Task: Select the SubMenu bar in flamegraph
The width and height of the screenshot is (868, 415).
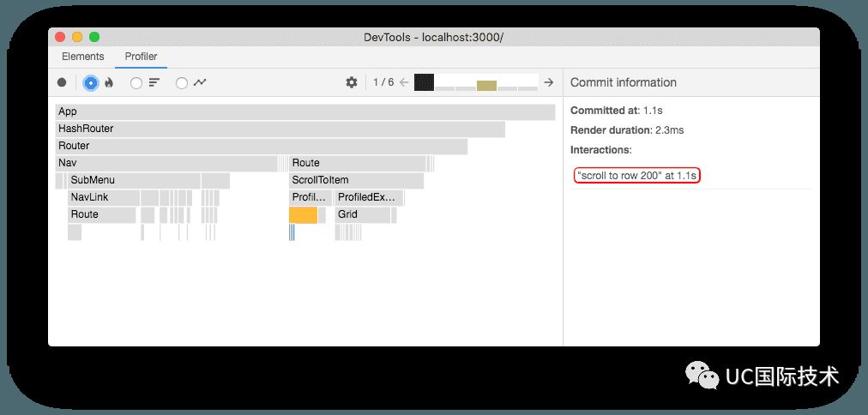Action: pyautogui.click(x=134, y=180)
